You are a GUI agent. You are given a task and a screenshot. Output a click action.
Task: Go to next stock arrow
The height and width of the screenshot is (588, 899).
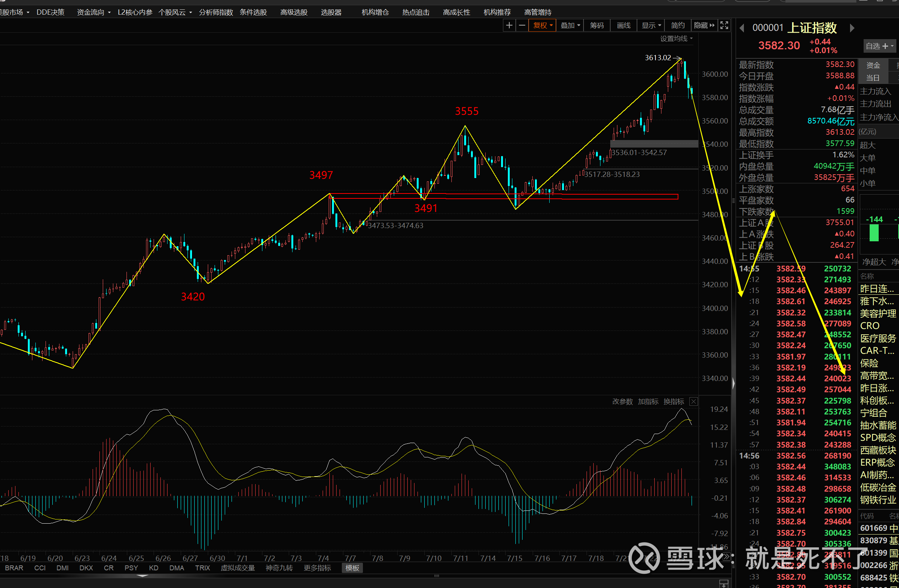852,28
